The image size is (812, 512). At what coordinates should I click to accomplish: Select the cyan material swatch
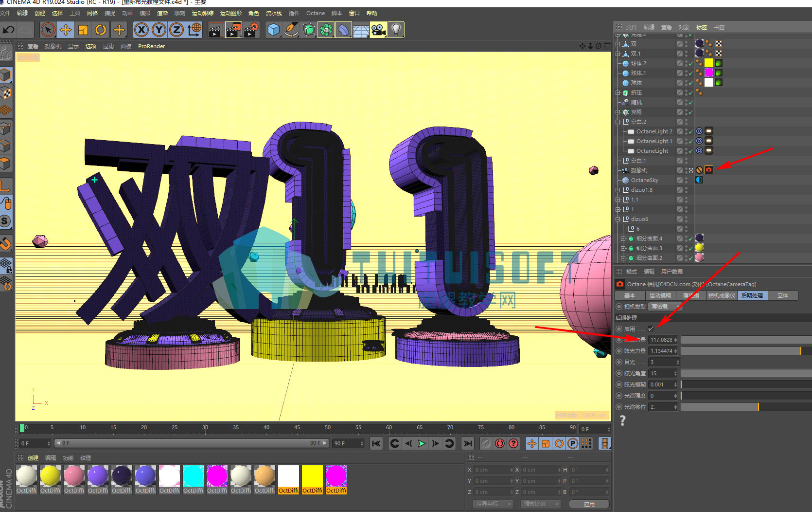193,475
